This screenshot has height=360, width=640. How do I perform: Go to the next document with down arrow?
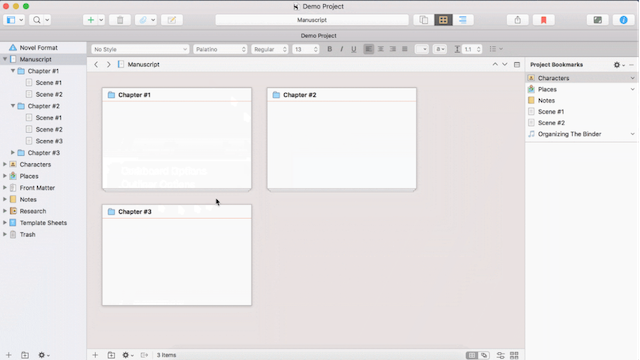505,64
